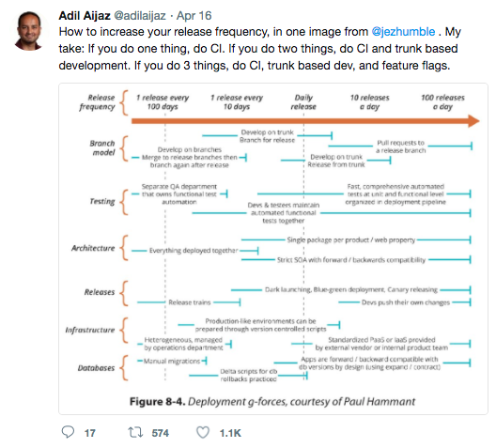Image resolution: width=496 pixels, height=448 pixels.
Task: Click the retweet arrows icon
Action: (135, 432)
